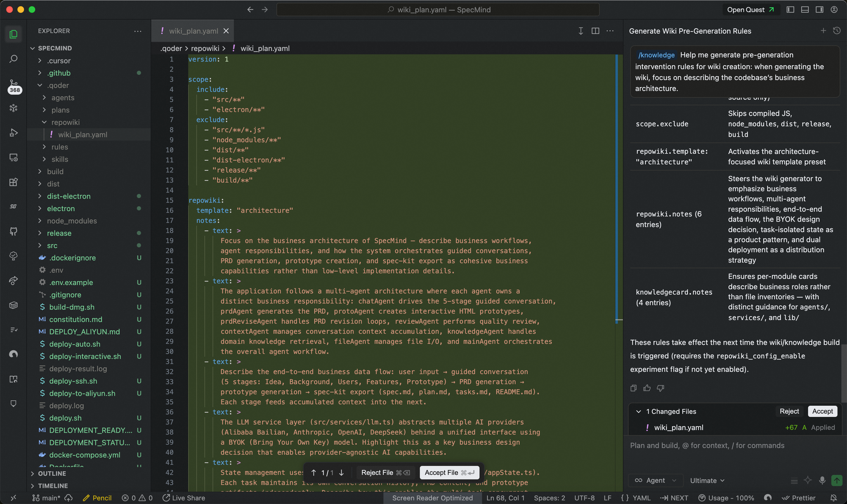The height and width of the screenshot is (504, 847).
Task: Toggle the secondary sidebar layout icon
Action: click(819, 9)
